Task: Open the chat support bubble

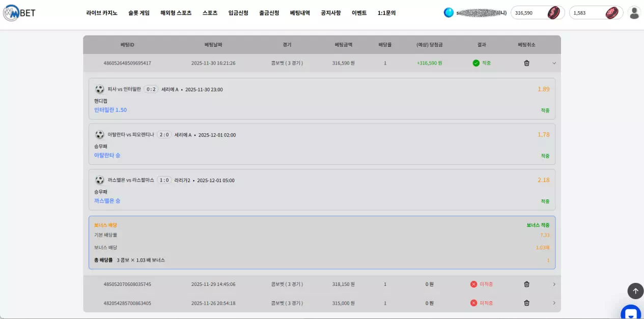Action: click(631, 312)
